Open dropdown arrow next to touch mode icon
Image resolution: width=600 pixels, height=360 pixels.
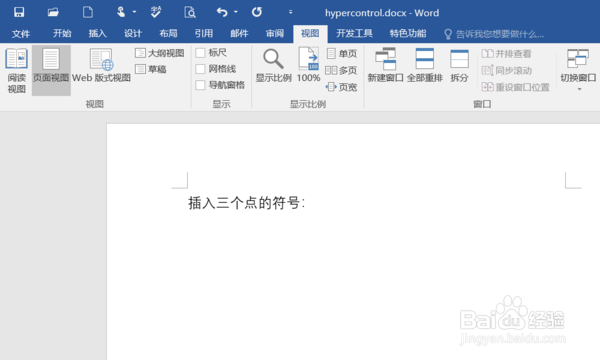[134, 12]
